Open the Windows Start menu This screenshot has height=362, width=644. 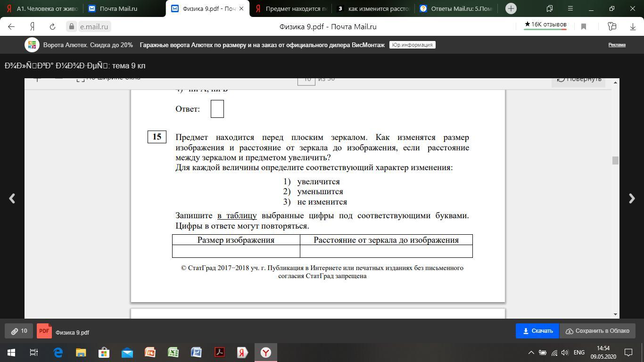click(11, 352)
